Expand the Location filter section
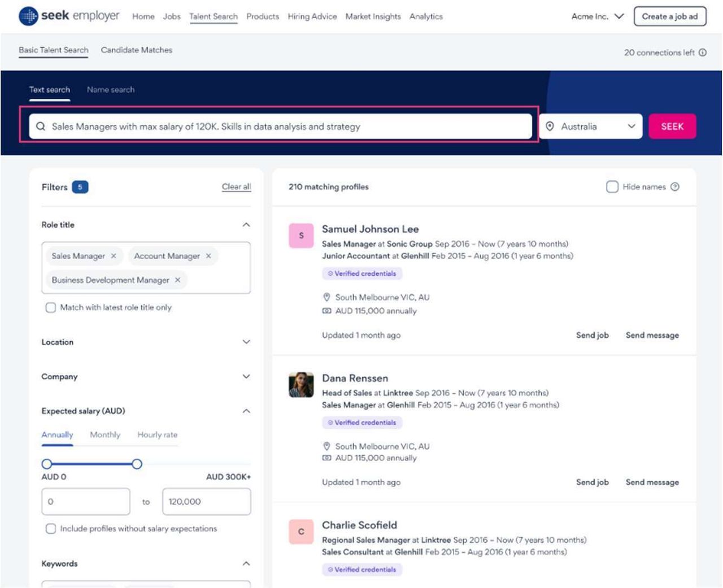Screen dimensions: 723x588 click(x=246, y=342)
